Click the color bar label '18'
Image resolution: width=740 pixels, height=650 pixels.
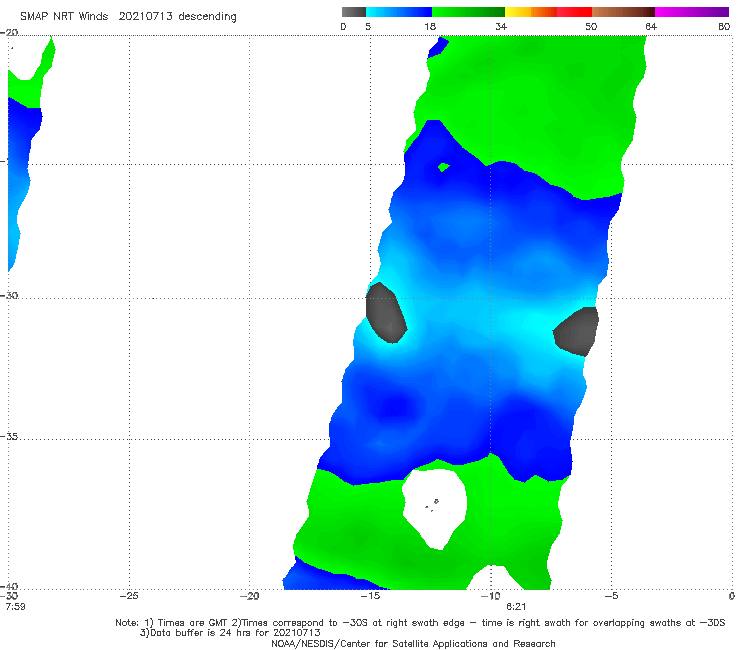pyautogui.click(x=430, y=26)
